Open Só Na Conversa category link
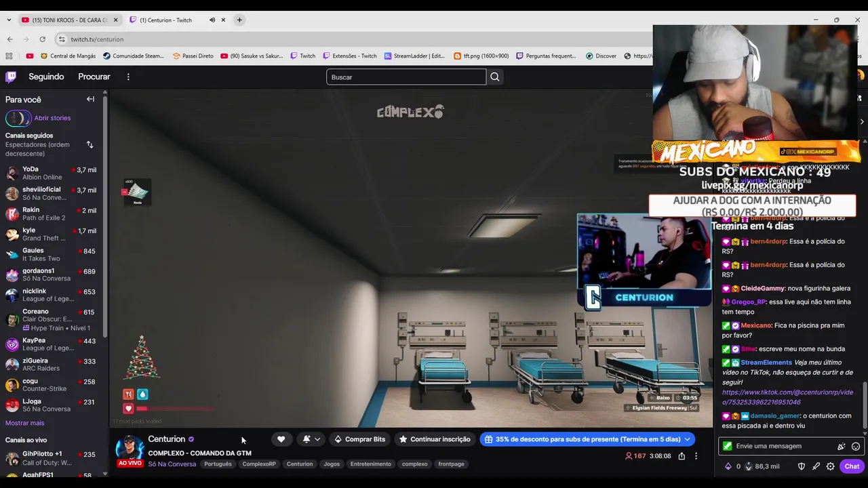 tap(172, 464)
